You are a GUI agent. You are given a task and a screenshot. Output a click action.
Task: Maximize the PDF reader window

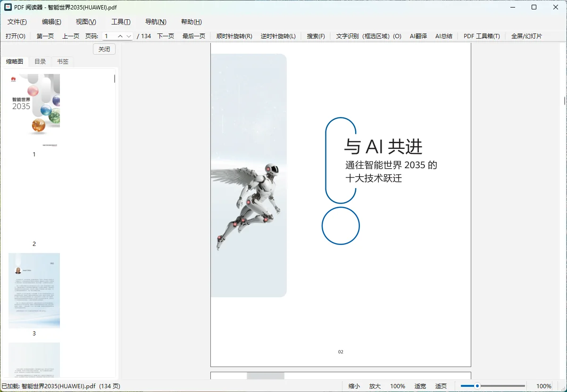coord(534,7)
